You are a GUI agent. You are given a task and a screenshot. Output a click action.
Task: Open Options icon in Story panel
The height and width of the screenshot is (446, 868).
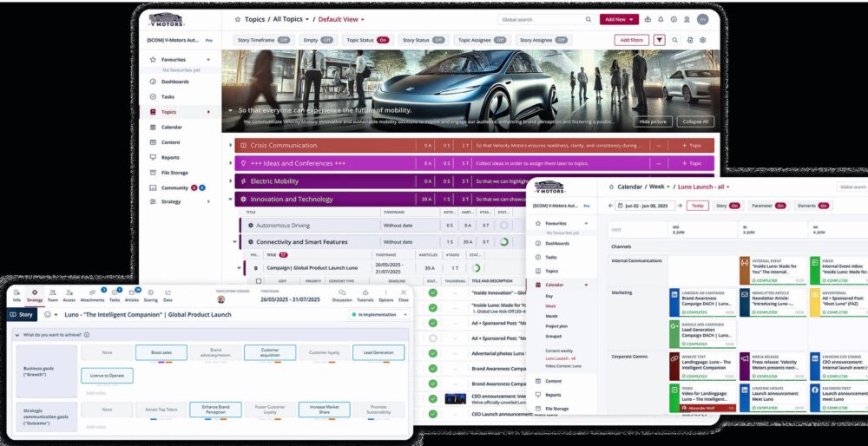click(386, 292)
